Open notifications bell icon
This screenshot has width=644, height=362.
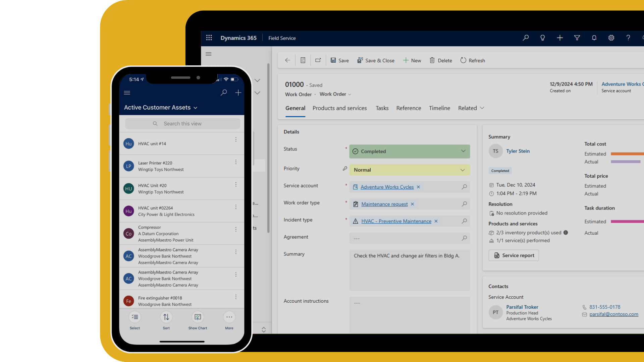(594, 38)
